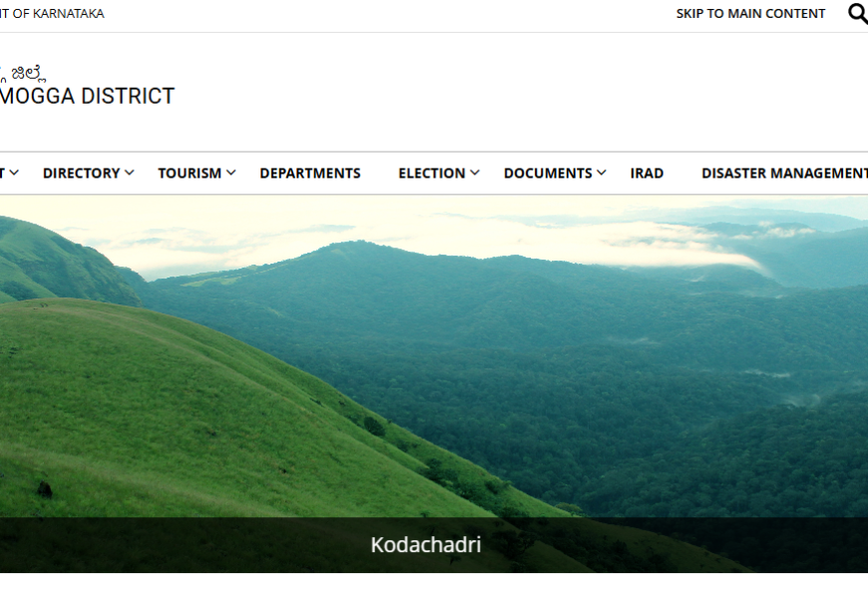Click the Kodachadri hills banner image
Image resolution: width=868 pixels, height=599 pixels.
coord(434,356)
